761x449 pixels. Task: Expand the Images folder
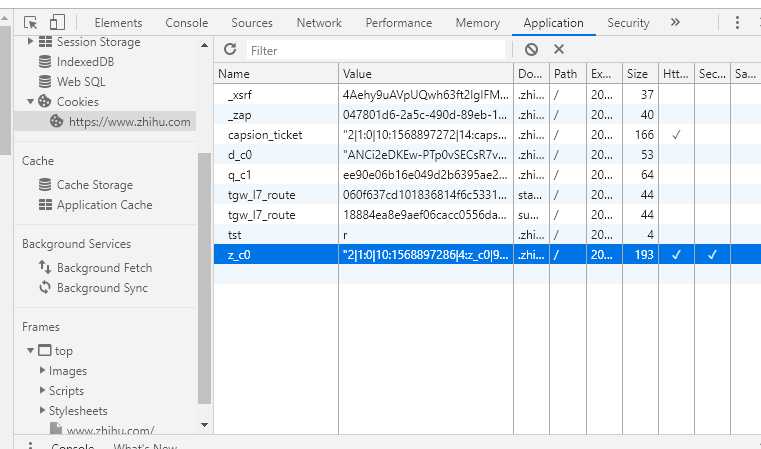(x=42, y=370)
